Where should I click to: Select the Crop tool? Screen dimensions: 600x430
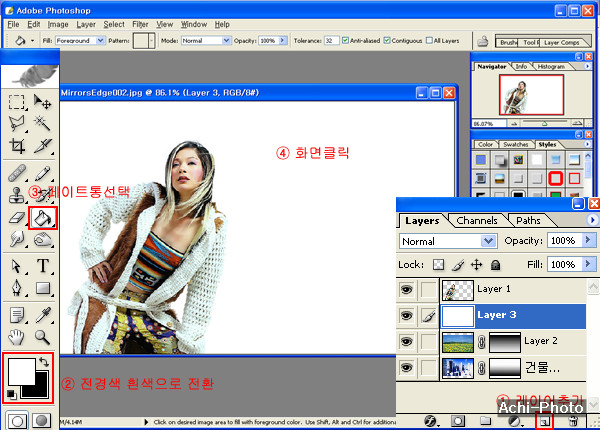coord(17,146)
